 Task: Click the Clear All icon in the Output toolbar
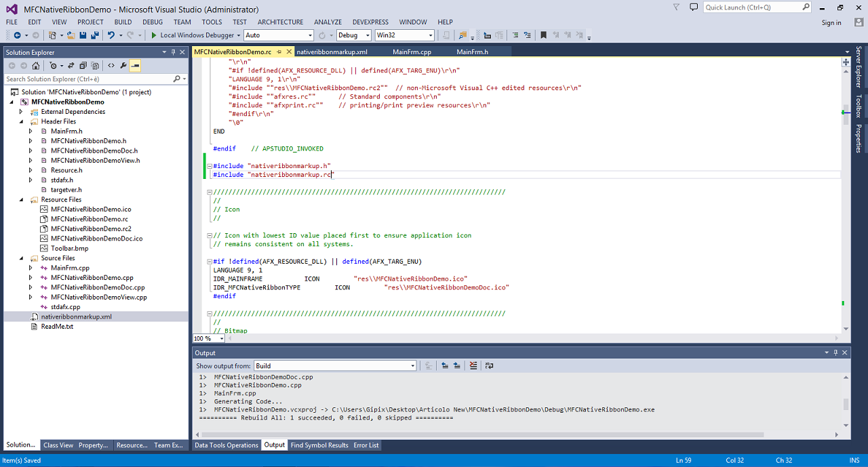(x=473, y=366)
